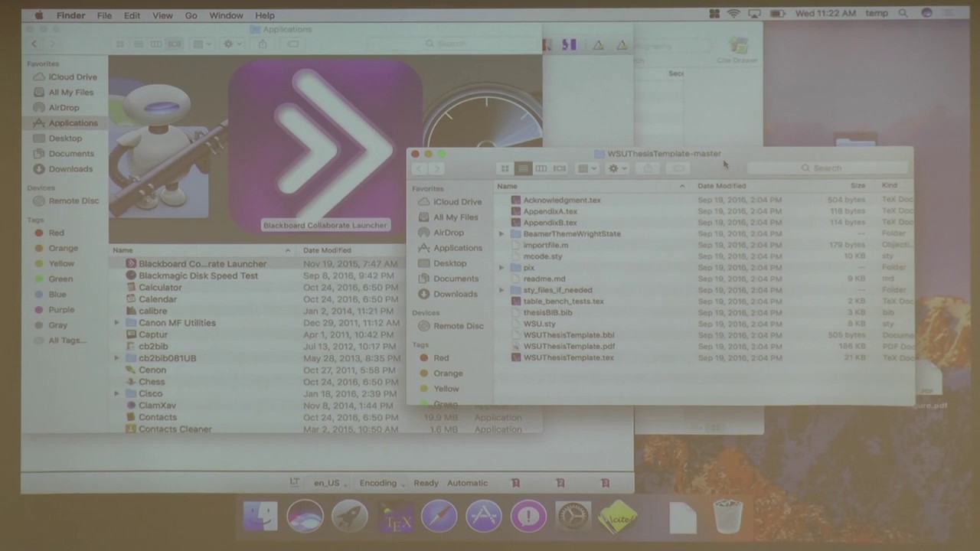Switch Applications window to icon view
This screenshot has height=551, width=980.
(120, 44)
